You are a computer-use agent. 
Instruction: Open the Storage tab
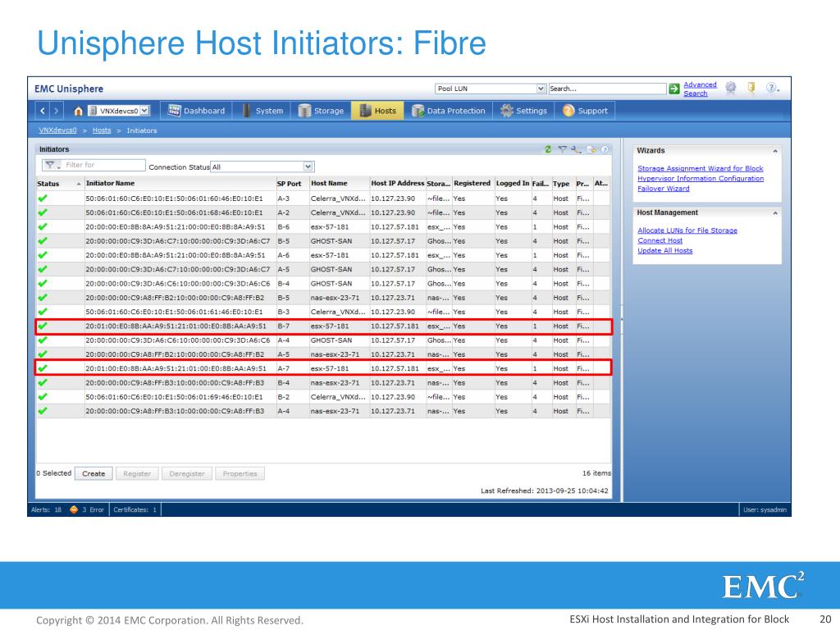[321, 111]
